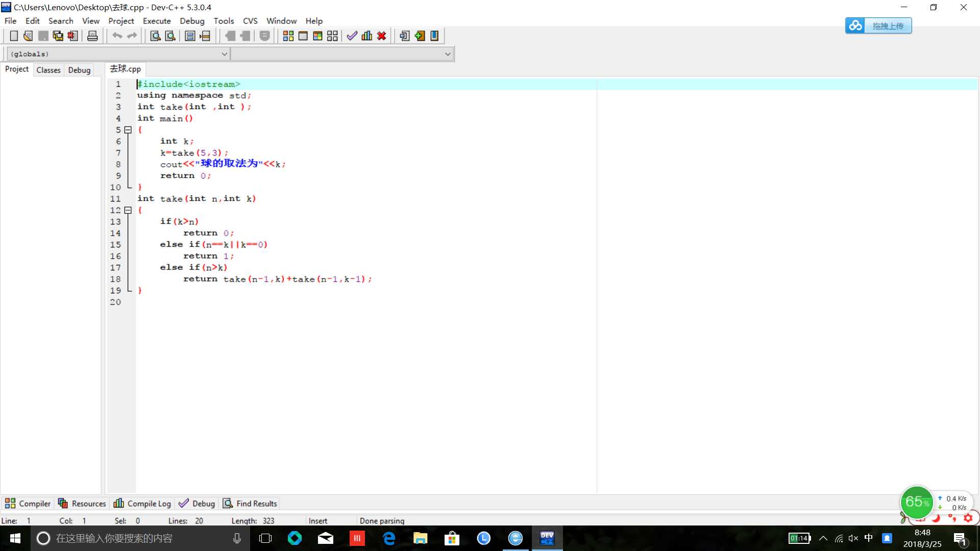Open the Resources bottom tab
The width and height of the screenshot is (980, 551).
(x=82, y=504)
